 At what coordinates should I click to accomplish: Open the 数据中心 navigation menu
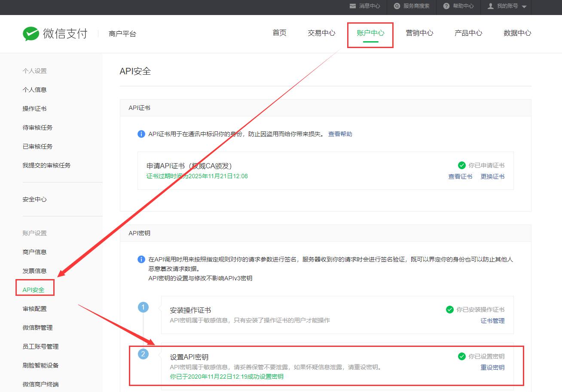[517, 33]
